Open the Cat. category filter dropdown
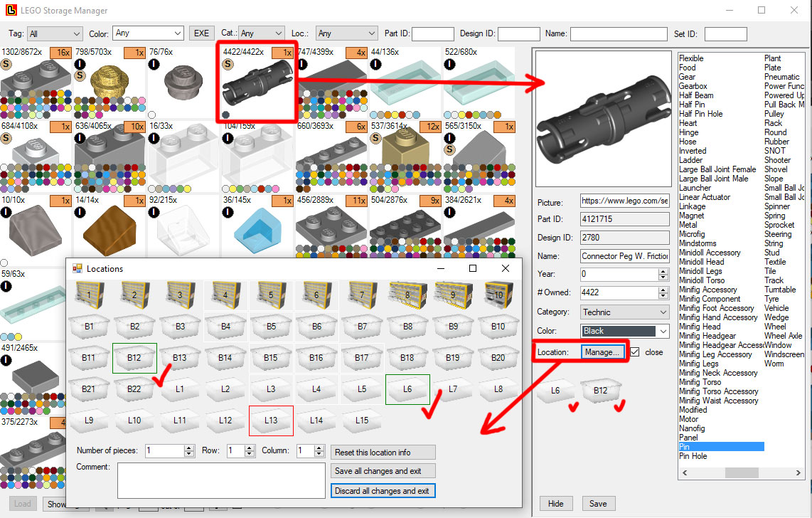 262,33
